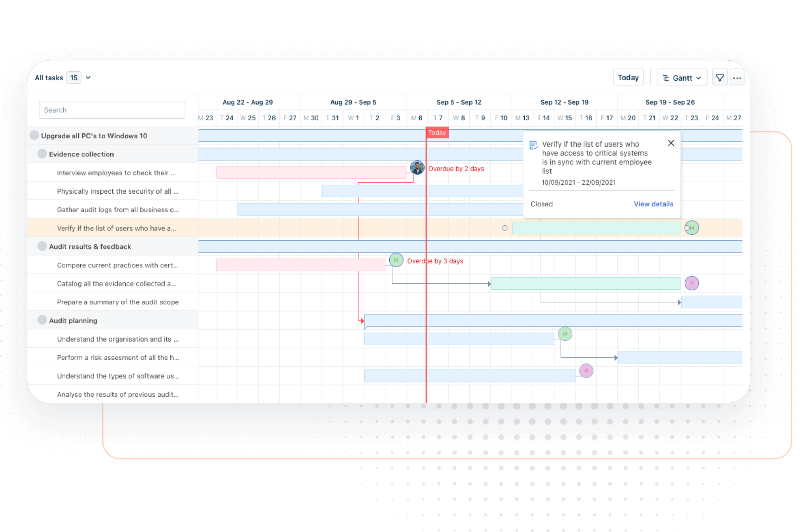The image size is (811, 532).
Task: Close the Verify users task popup
Action: [671, 143]
